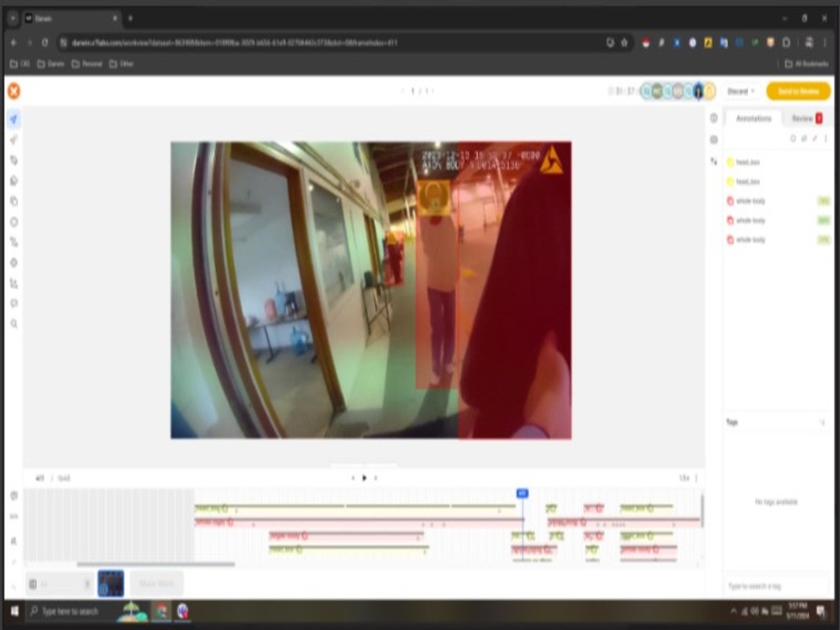840x630 pixels.
Task: Open the playback speed control
Action: pyautogui.click(x=684, y=478)
